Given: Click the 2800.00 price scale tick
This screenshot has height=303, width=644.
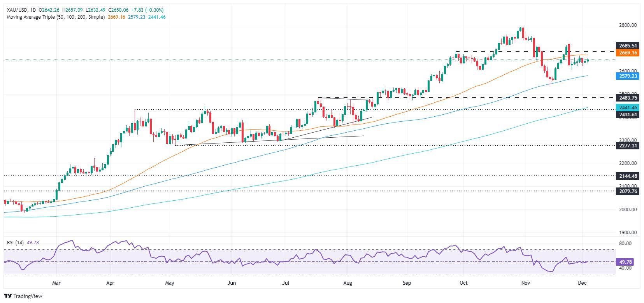Looking at the screenshot, I should pyautogui.click(x=628, y=25).
